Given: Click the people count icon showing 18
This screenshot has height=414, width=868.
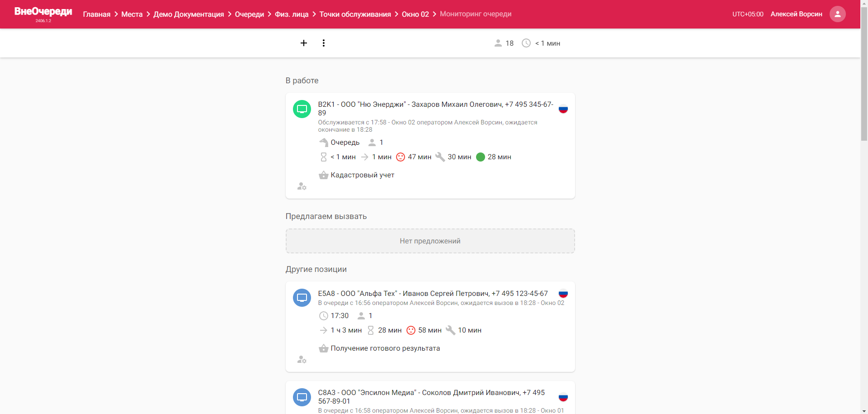Looking at the screenshot, I should (498, 43).
